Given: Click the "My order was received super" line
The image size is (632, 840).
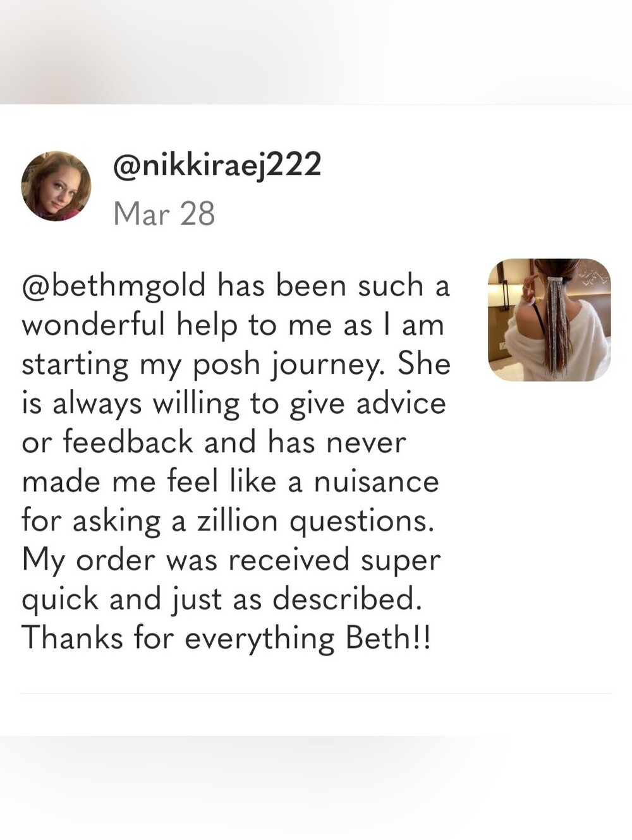Looking at the screenshot, I should tap(231, 561).
